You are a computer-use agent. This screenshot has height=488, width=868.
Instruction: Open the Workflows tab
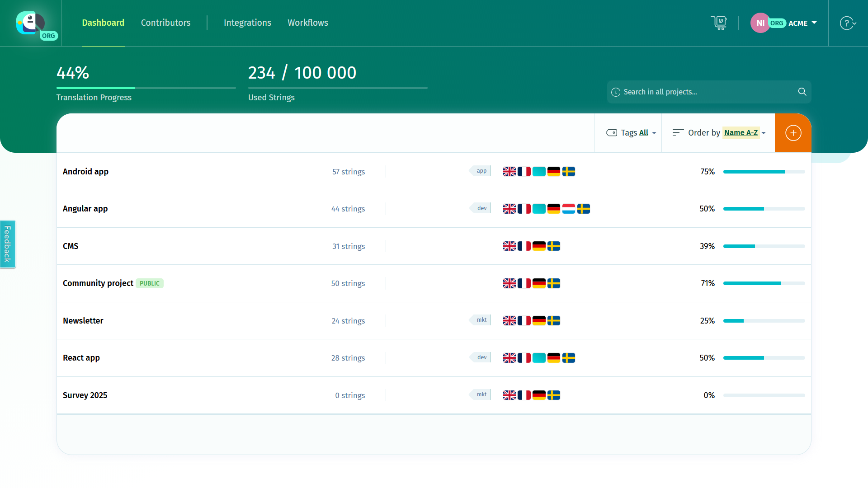tap(308, 23)
